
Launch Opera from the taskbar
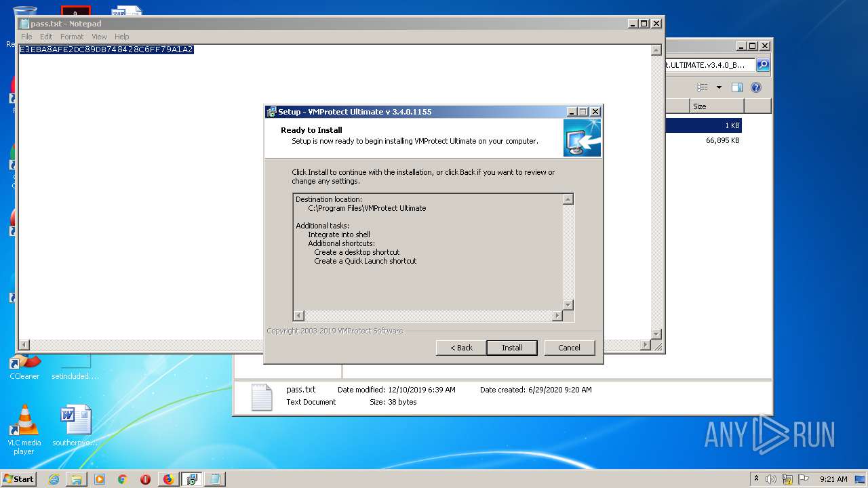[145, 479]
